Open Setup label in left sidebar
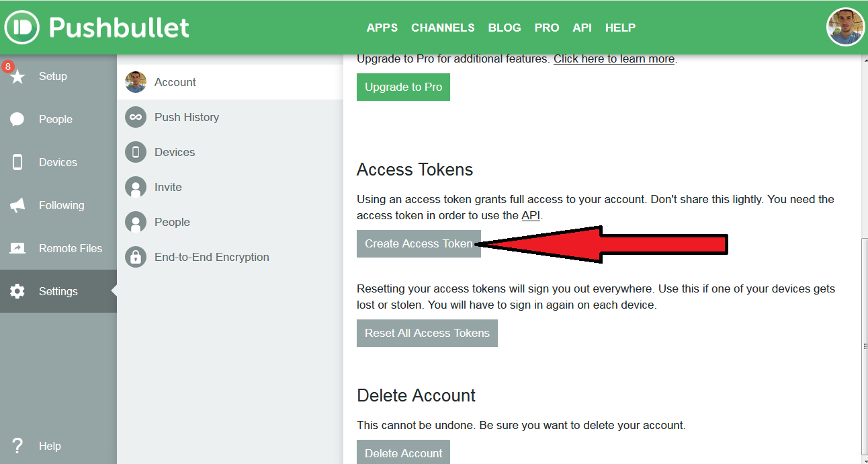This screenshot has height=464, width=868. [53, 76]
